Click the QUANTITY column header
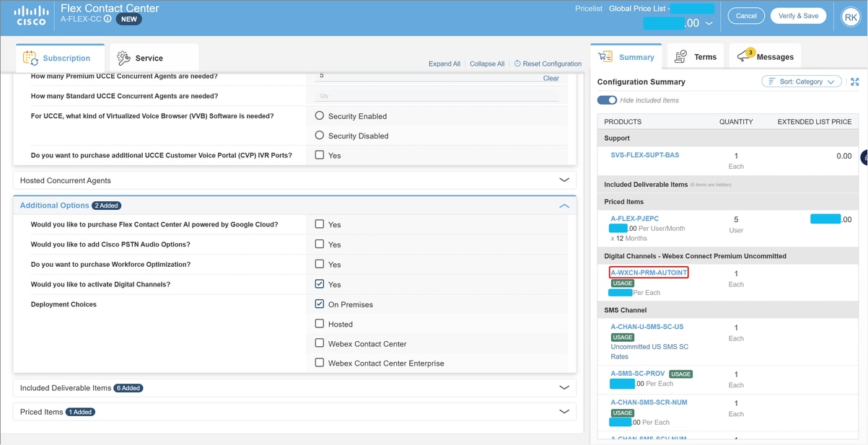The height and width of the screenshot is (445, 868). click(x=736, y=122)
